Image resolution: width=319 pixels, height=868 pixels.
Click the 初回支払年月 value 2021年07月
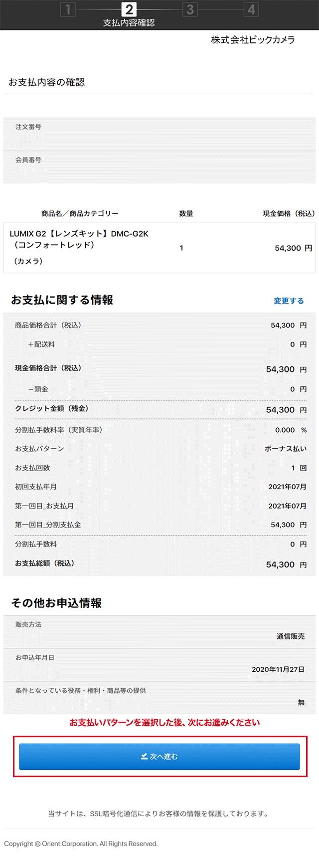282,487
